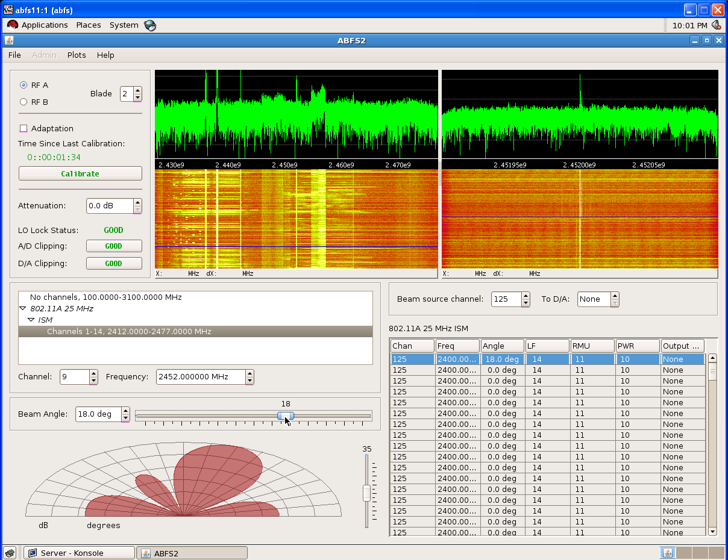Select the Channels 1-14 tree row

coord(195,331)
